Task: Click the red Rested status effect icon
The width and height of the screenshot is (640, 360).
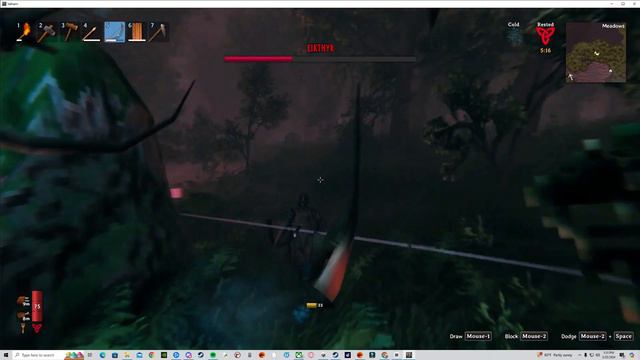Action: (x=545, y=36)
